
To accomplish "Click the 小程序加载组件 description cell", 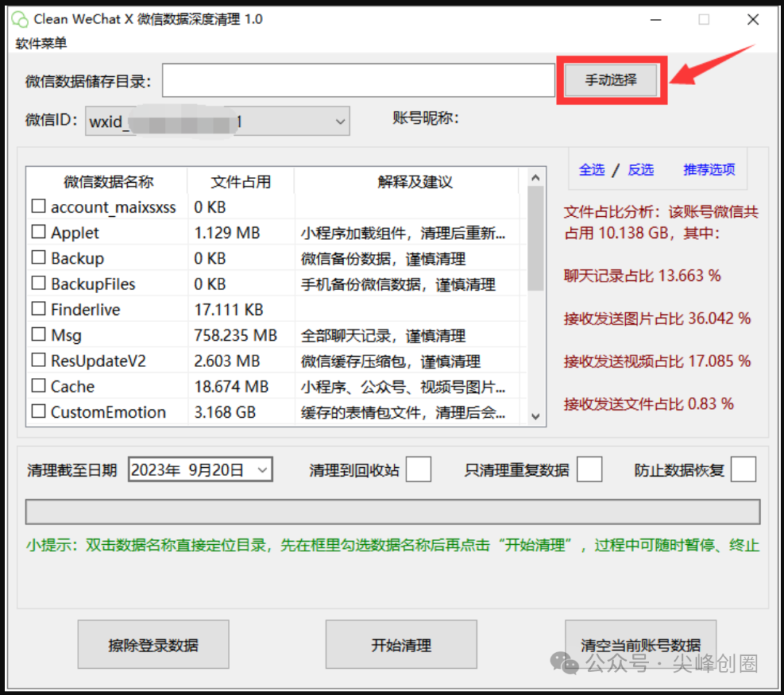I will [x=403, y=233].
